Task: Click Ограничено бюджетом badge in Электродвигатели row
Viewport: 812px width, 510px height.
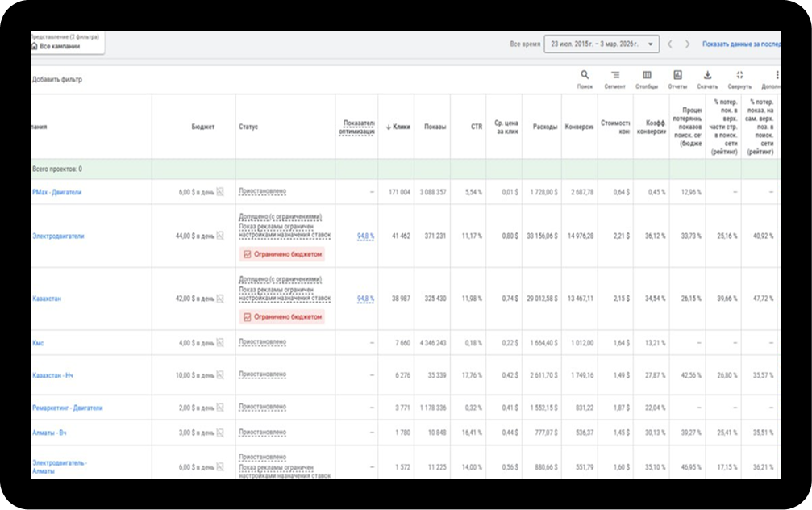Action: click(x=282, y=254)
